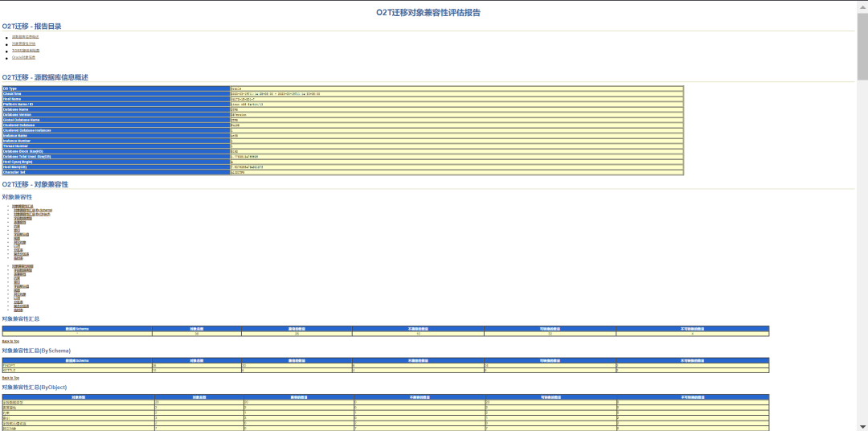Open the 对象兼容性评估 link in the report contents
This screenshot has height=431, width=868.
[x=24, y=43]
